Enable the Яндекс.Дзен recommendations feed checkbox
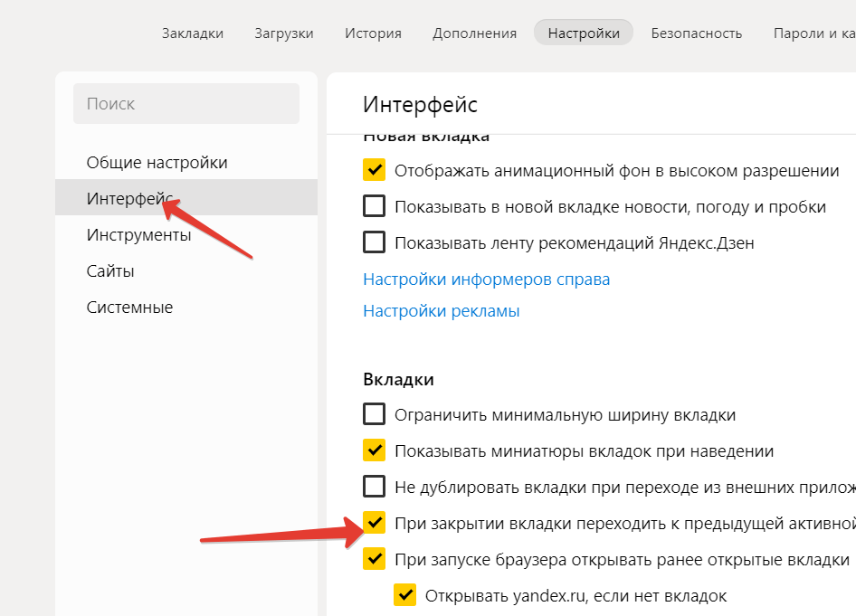Viewport: 856px width, 616px height. tap(374, 242)
